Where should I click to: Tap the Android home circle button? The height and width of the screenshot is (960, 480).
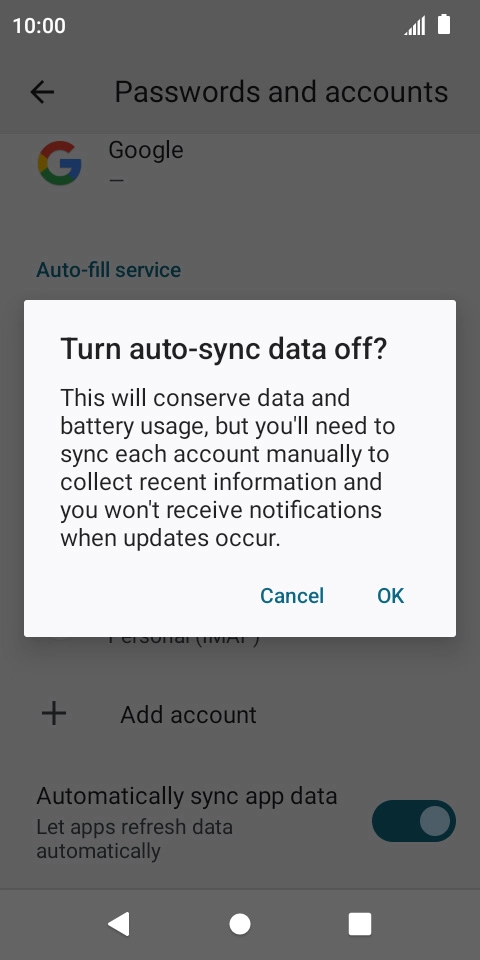[240, 924]
